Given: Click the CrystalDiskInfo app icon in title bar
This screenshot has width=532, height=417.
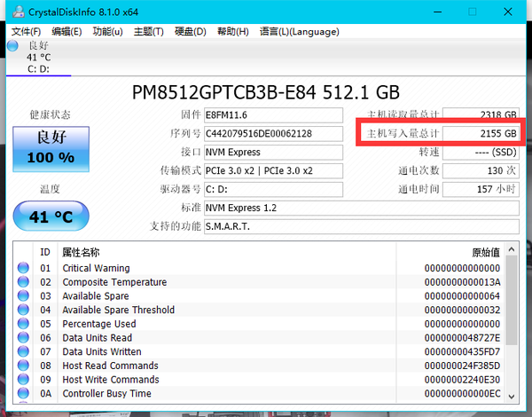Looking at the screenshot, I should point(15,12).
